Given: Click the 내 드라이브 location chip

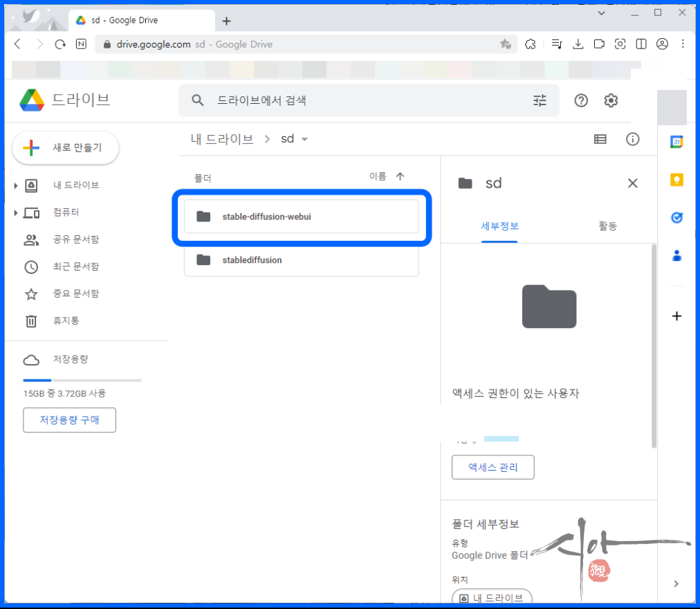Looking at the screenshot, I should 492,597.
